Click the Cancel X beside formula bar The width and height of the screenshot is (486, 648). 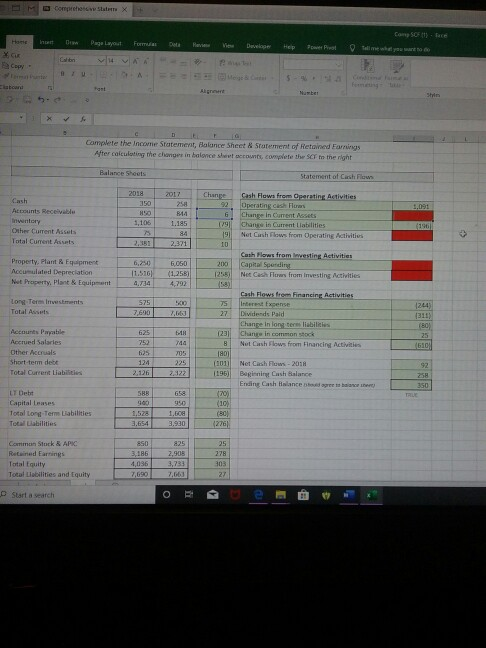tap(48, 118)
